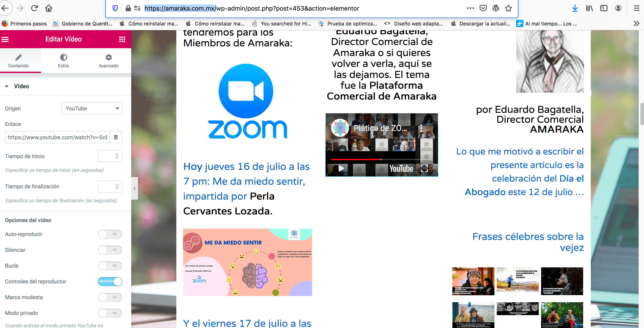Image resolution: width=644 pixels, height=328 pixels.
Task: Go back in browser
Action: 5,8
